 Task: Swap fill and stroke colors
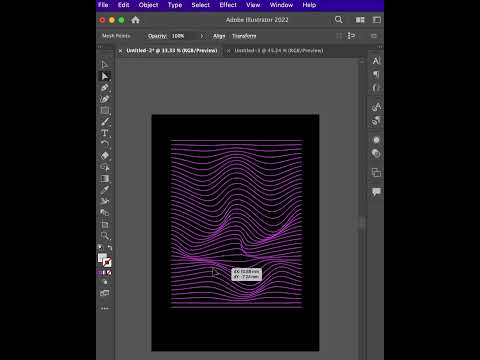[110, 248]
